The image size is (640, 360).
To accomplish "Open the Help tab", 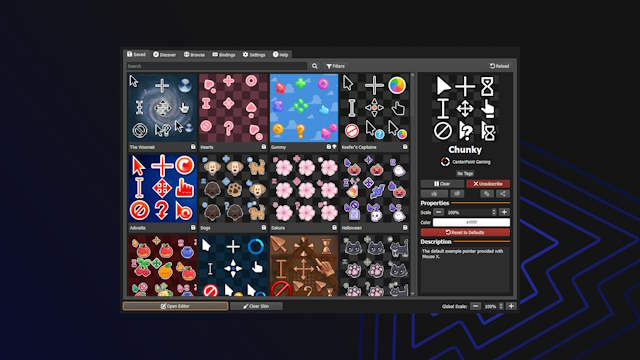I will point(281,55).
